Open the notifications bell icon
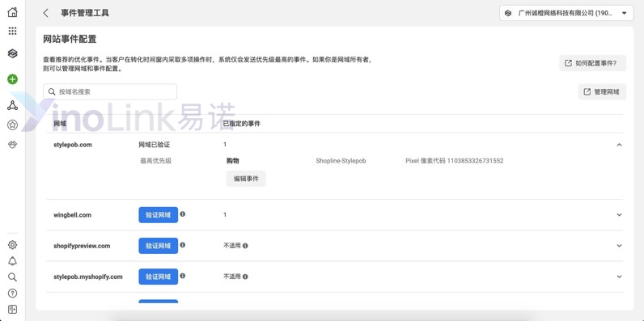This screenshot has width=644, height=321. click(x=12, y=261)
